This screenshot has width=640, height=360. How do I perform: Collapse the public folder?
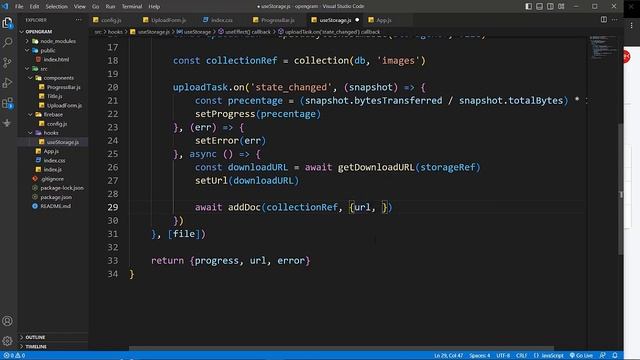47,50
